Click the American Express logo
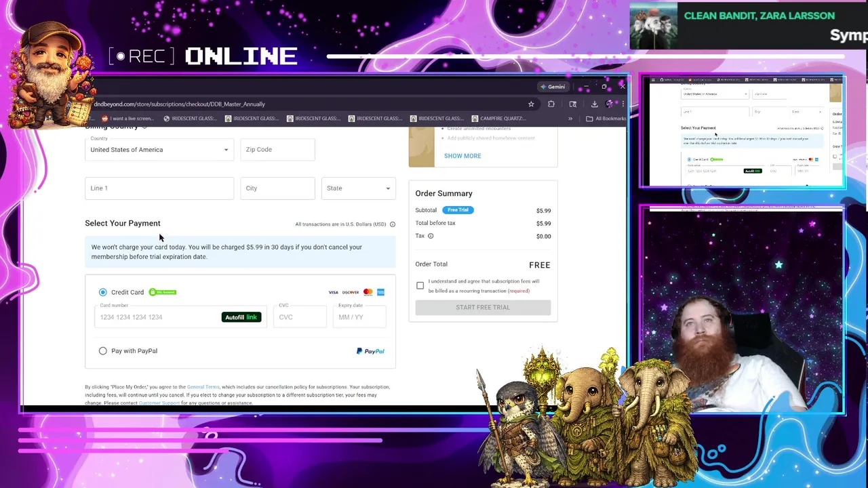868x488 pixels. tap(380, 292)
